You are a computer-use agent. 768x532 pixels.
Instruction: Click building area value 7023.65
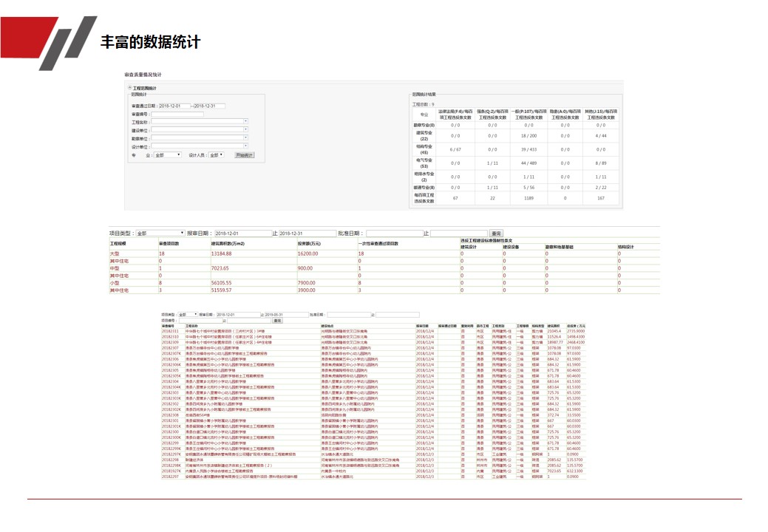pos(220,269)
